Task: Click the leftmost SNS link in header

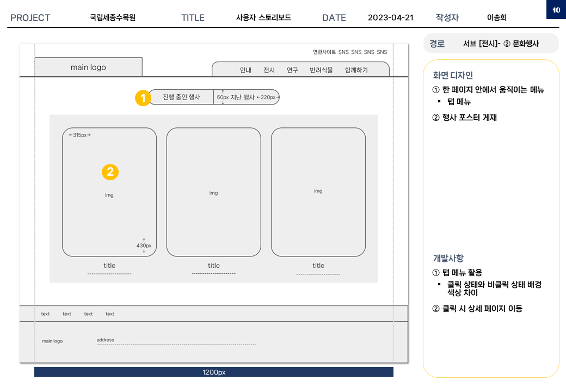Action: (x=343, y=52)
